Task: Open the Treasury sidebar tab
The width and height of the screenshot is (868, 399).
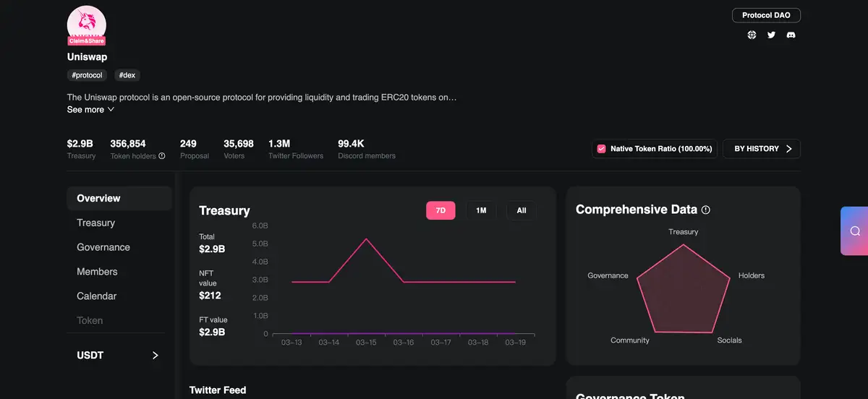Action: coord(96,223)
